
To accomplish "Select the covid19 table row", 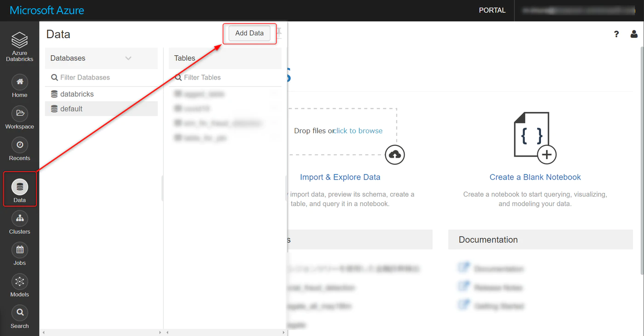I will click(x=225, y=109).
